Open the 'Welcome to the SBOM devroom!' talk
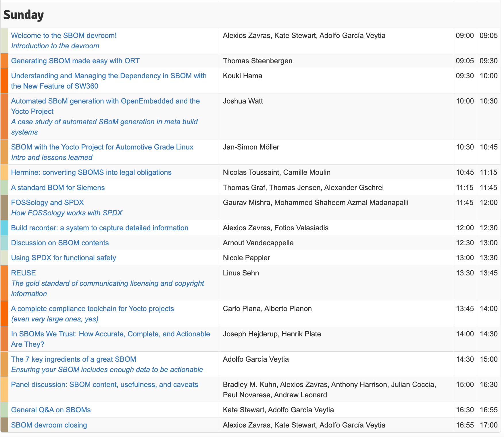The width and height of the screenshot is (504, 437). [64, 35]
